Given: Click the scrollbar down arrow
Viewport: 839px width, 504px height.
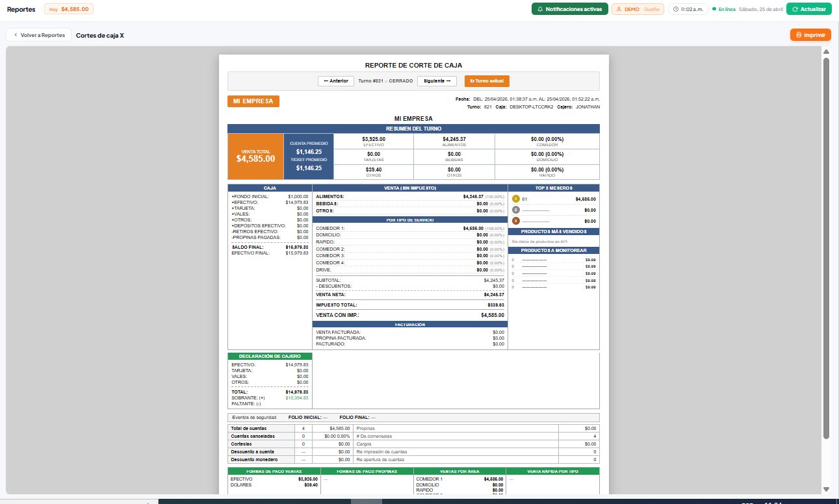Looking at the screenshot, I should 826,489.
